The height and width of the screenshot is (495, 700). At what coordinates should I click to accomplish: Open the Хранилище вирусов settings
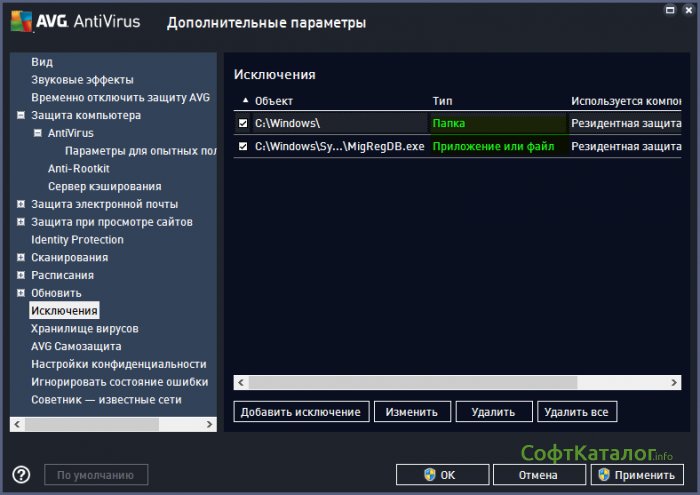[x=84, y=329]
